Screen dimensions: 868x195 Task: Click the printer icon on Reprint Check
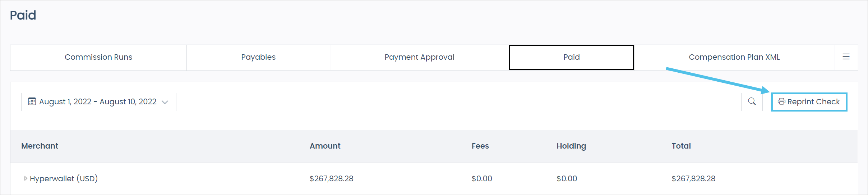[781, 102]
